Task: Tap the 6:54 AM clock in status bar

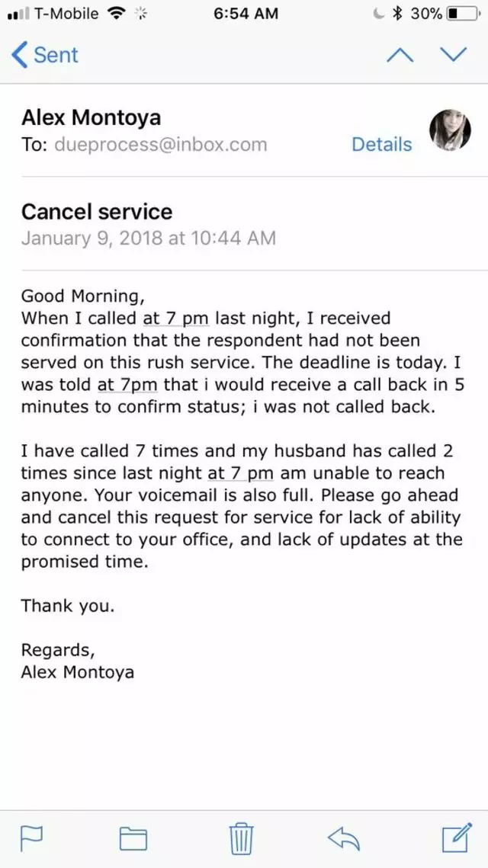Action: tap(246, 14)
